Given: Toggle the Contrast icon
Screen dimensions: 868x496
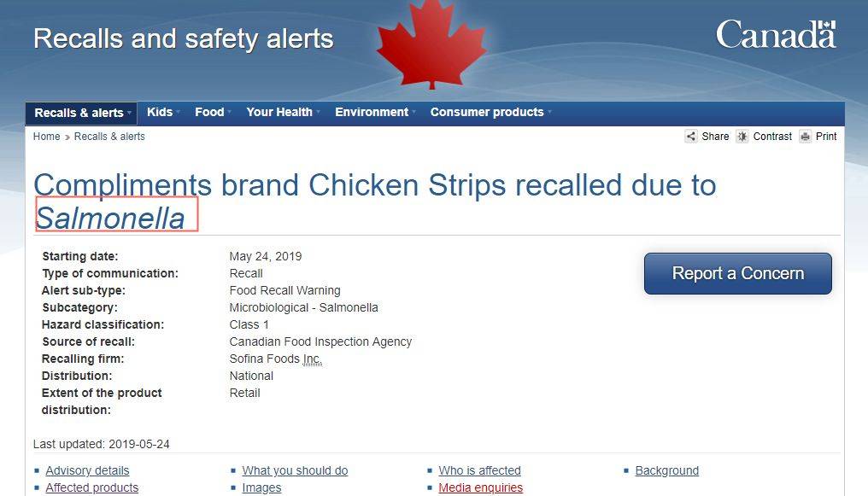Looking at the screenshot, I should pos(742,137).
